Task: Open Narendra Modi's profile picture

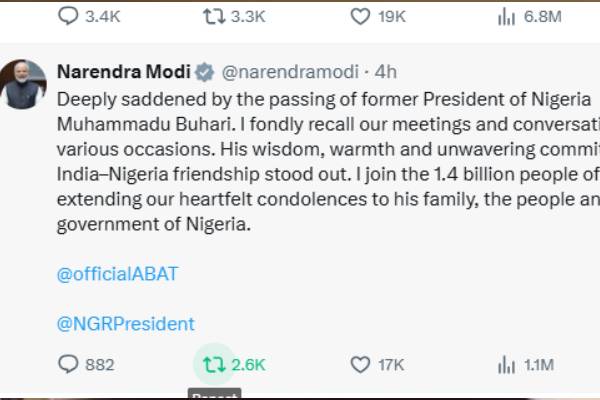Action: coord(24,85)
